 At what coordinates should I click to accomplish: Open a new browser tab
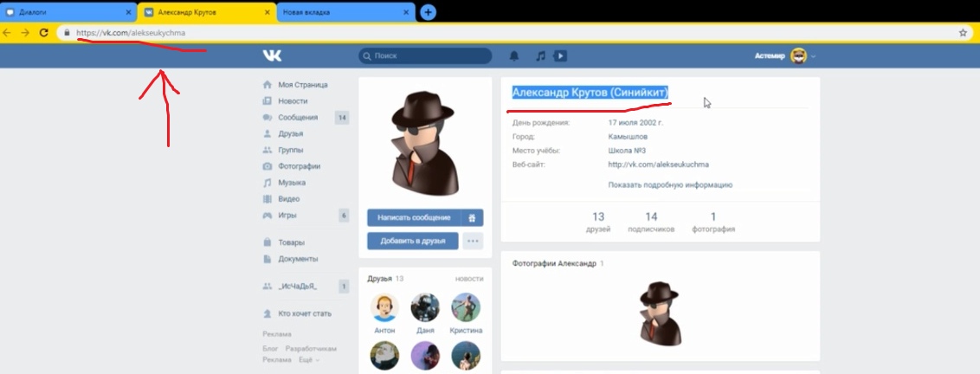click(428, 12)
